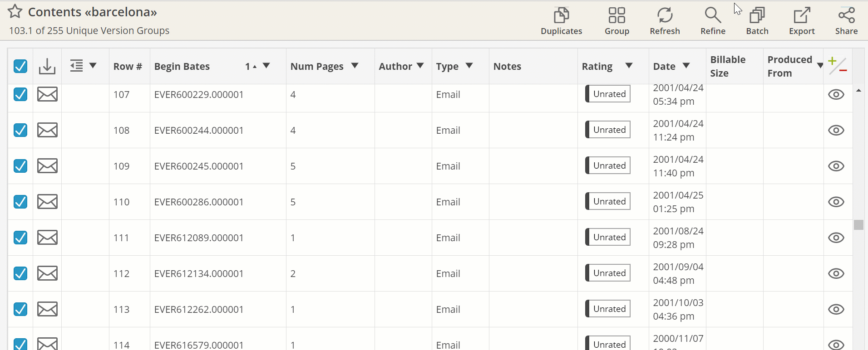Click the indent list icon in header
This screenshot has width=868, height=350.
(77, 66)
